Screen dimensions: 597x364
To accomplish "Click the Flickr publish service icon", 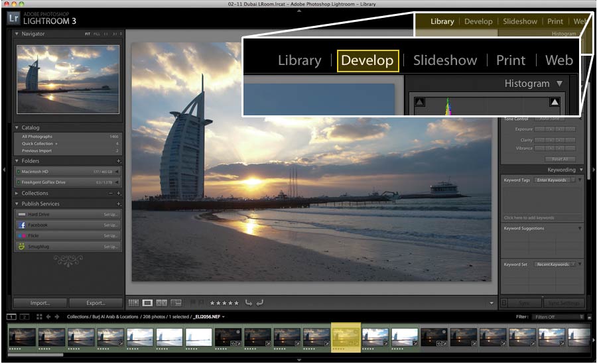I will pyautogui.click(x=22, y=235).
